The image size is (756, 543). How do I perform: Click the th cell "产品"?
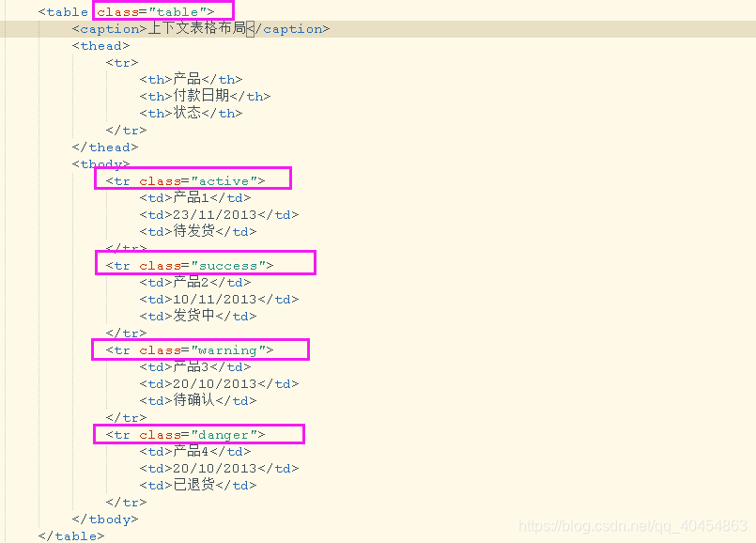(x=191, y=79)
